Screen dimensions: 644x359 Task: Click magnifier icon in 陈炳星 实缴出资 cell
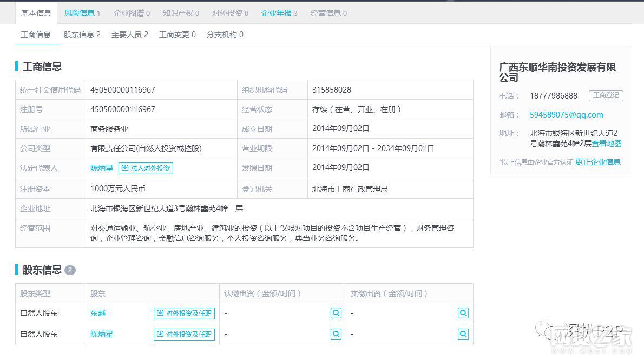coord(463,334)
